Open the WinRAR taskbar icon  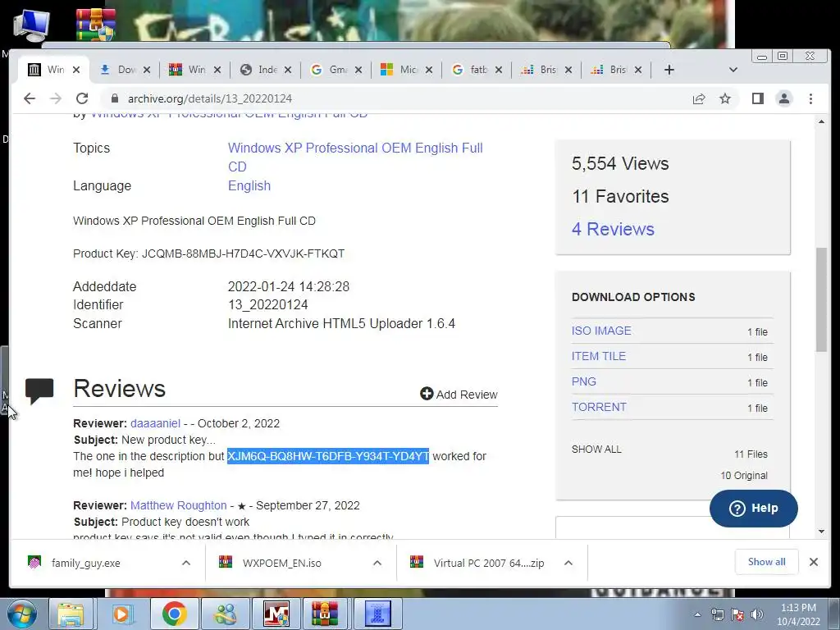click(326, 614)
